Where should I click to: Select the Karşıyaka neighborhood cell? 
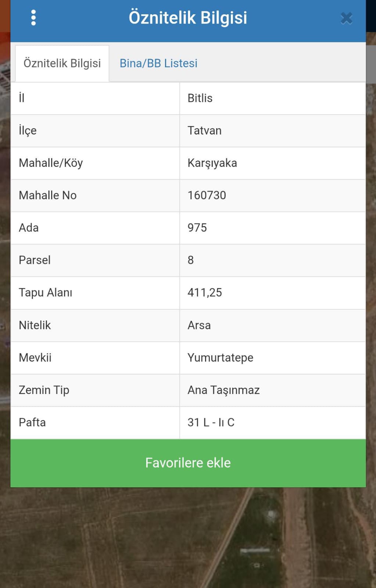pos(272,163)
